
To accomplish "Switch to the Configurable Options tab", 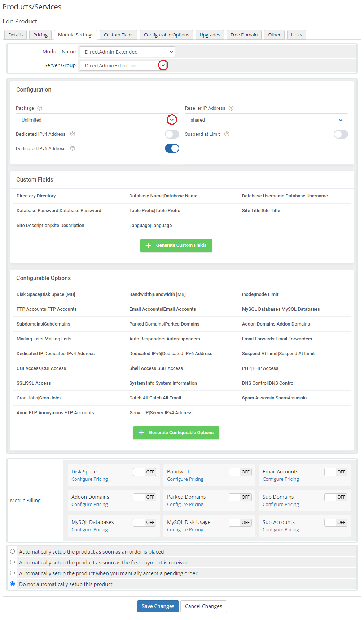I will [x=166, y=35].
